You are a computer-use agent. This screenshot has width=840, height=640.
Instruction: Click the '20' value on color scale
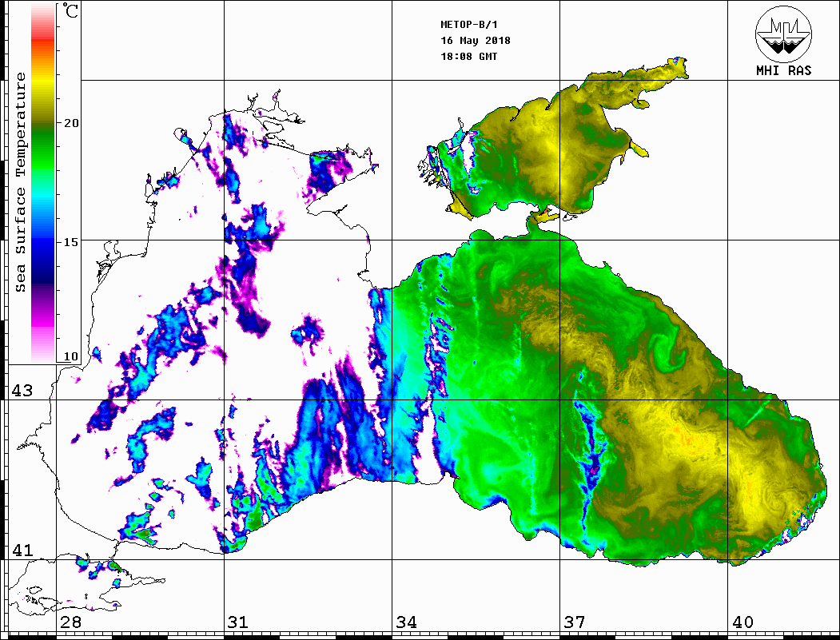pos(71,123)
